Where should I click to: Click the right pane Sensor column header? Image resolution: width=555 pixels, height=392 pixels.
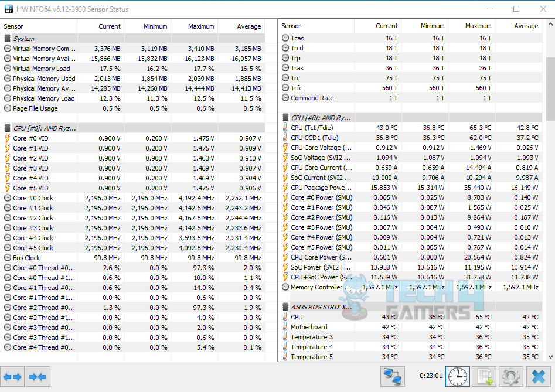(316, 26)
